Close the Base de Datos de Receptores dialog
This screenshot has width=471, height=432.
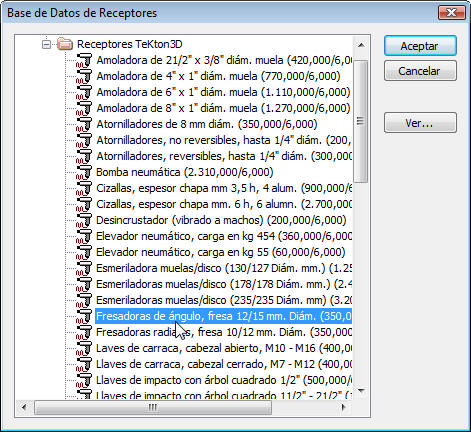(451, 13)
